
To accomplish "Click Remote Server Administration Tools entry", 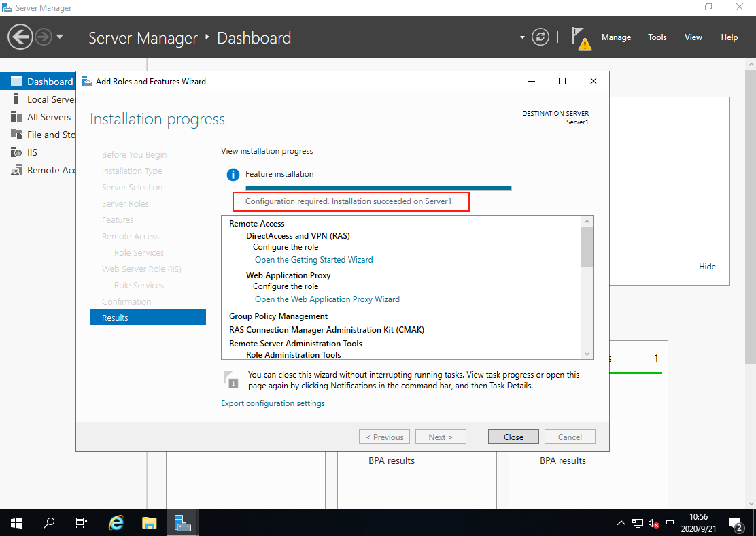I will [296, 343].
